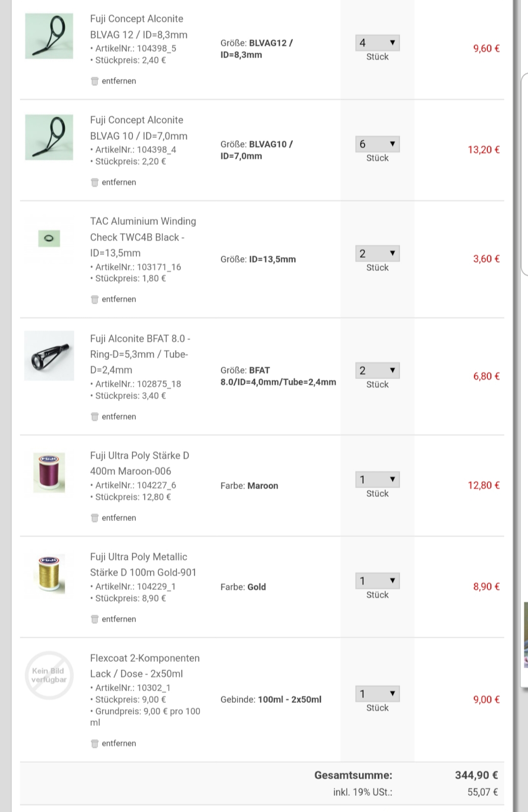Open quantity dropdown for BLVAG 12 guide
Viewport: 528px width, 812px height.
click(x=377, y=43)
